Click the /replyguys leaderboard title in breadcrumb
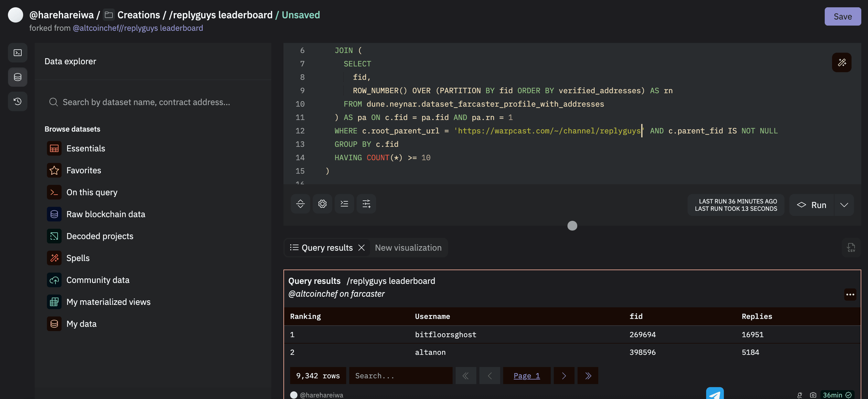The height and width of the screenshot is (399, 868). click(221, 15)
